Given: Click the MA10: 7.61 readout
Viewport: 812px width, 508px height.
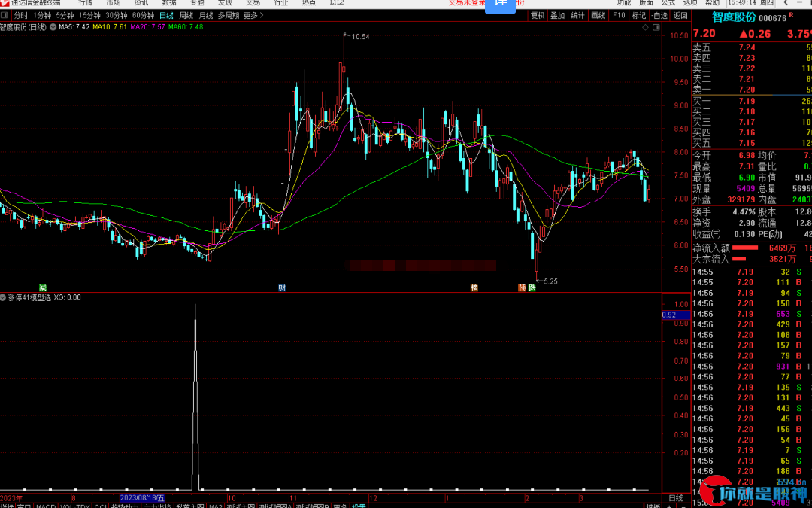Looking at the screenshot, I should point(110,26).
